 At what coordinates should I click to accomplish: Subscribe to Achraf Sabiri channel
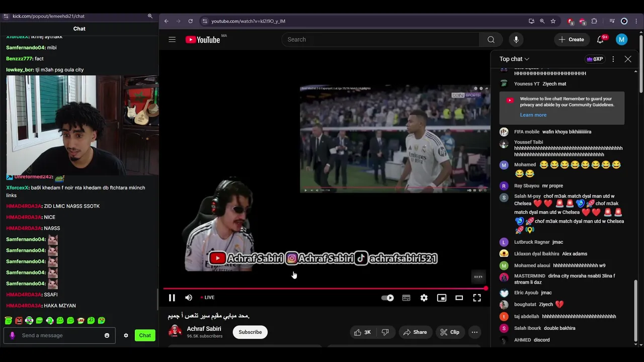click(250, 332)
